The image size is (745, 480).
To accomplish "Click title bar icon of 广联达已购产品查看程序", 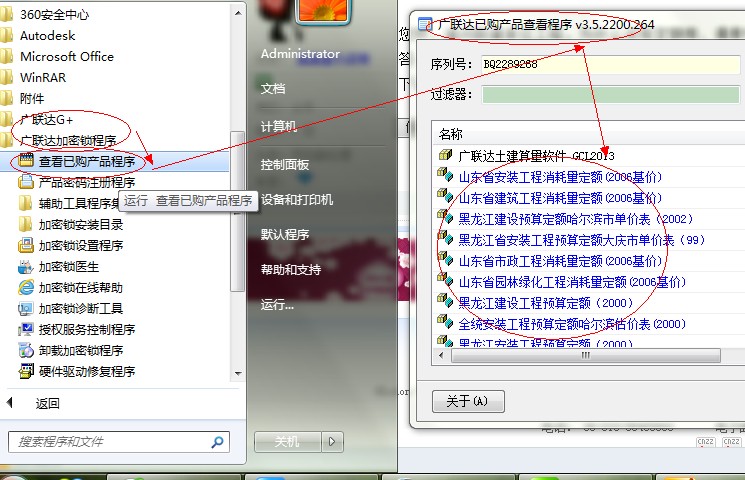I will pos(425,24).
